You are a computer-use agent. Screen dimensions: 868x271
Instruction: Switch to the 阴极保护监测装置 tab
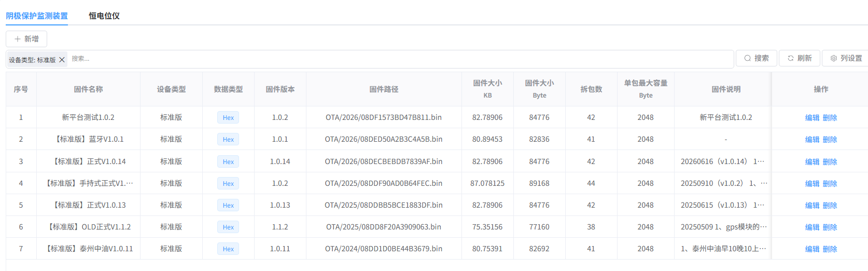[x=37, y=16]
